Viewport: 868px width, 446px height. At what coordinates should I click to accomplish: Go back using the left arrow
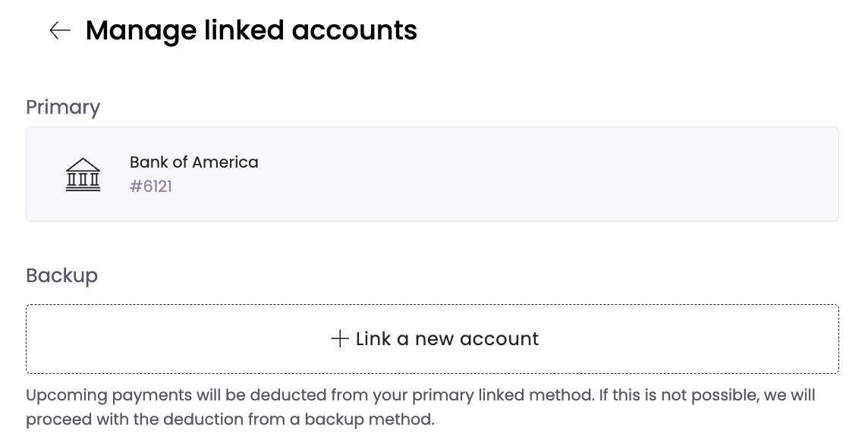[x=60, y=30]
